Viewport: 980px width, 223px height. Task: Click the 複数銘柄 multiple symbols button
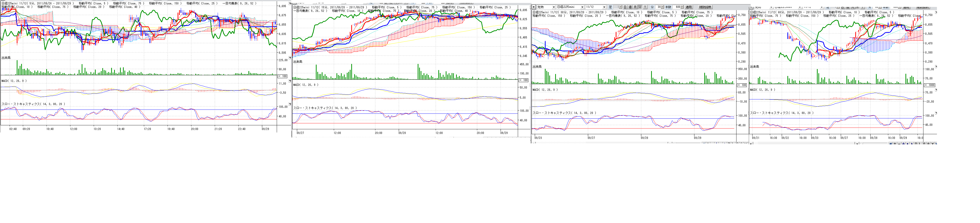tap(705, 7)
